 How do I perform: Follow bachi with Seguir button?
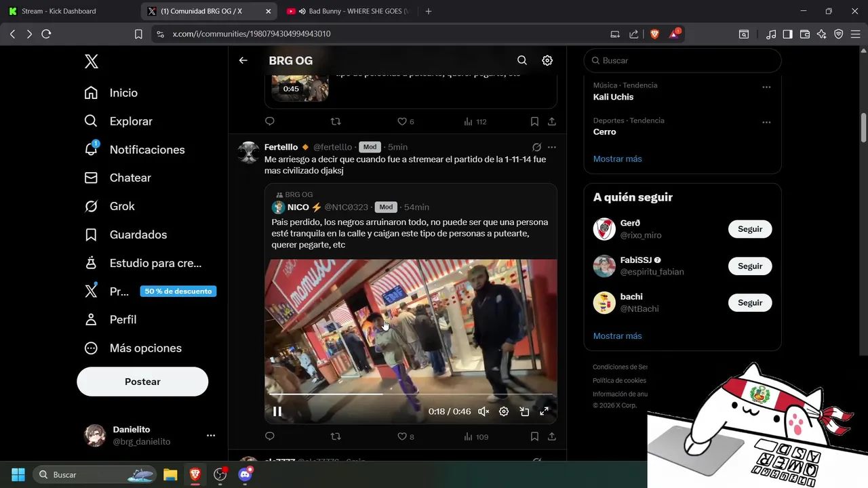(x=750, y=303)
